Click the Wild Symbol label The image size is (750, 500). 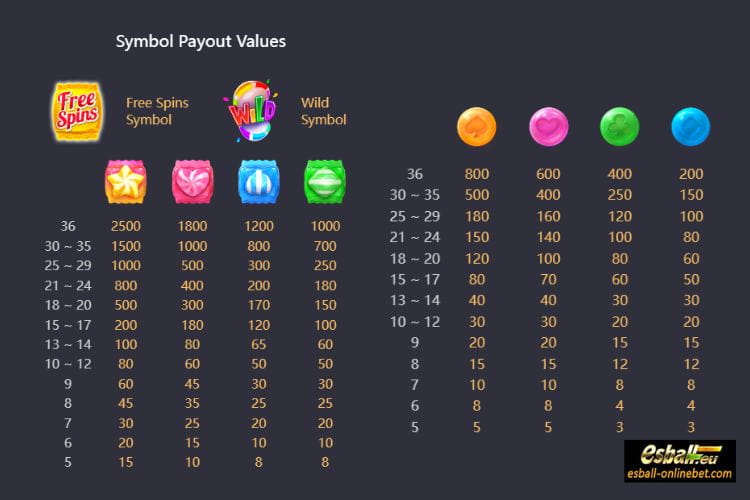point(323,111)
